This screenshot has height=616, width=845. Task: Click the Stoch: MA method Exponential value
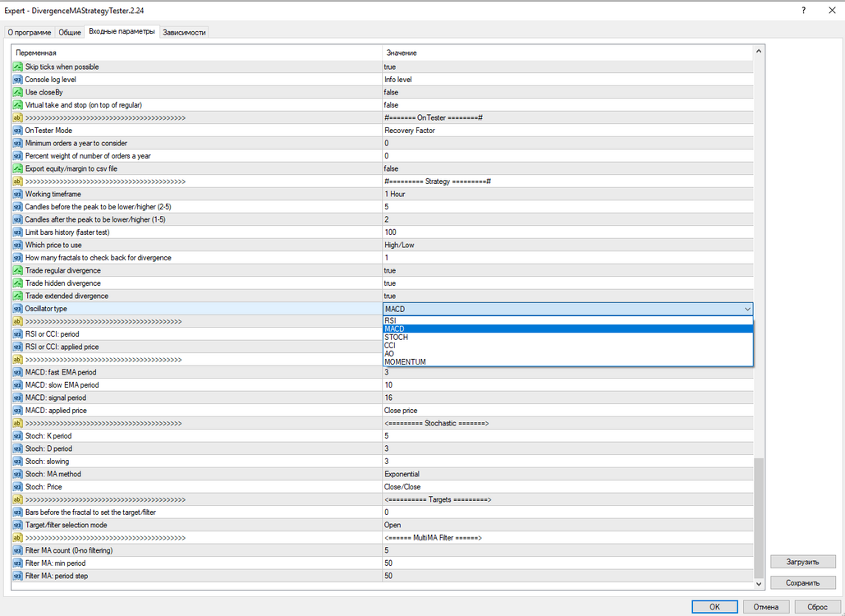(x=402, y=474)
